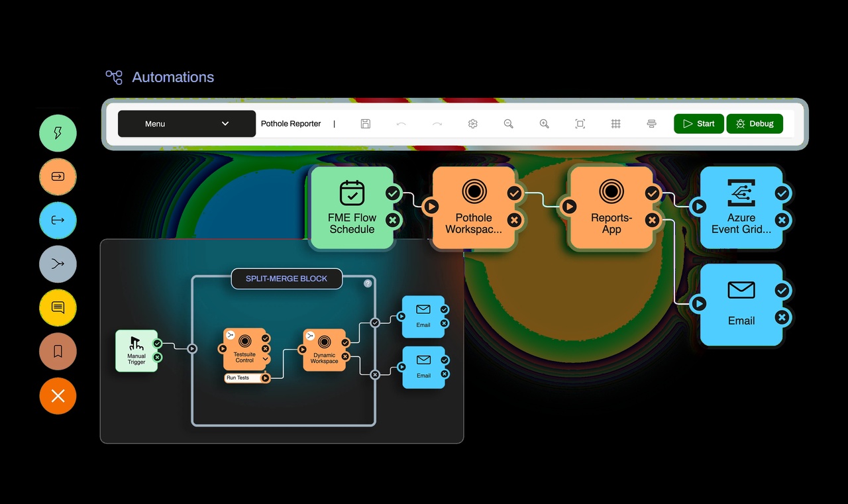Toggle the grid display icon
This screenshot has height=504, width=848.
(x=616, y=124)
